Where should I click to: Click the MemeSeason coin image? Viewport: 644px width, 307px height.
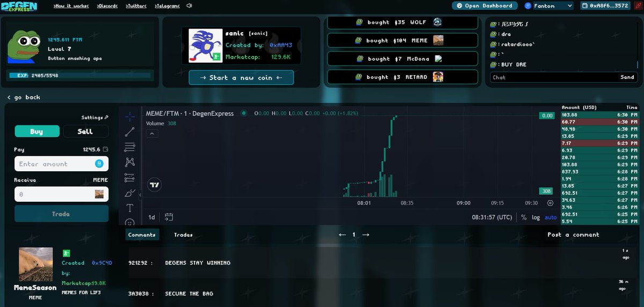click(36, 264)
